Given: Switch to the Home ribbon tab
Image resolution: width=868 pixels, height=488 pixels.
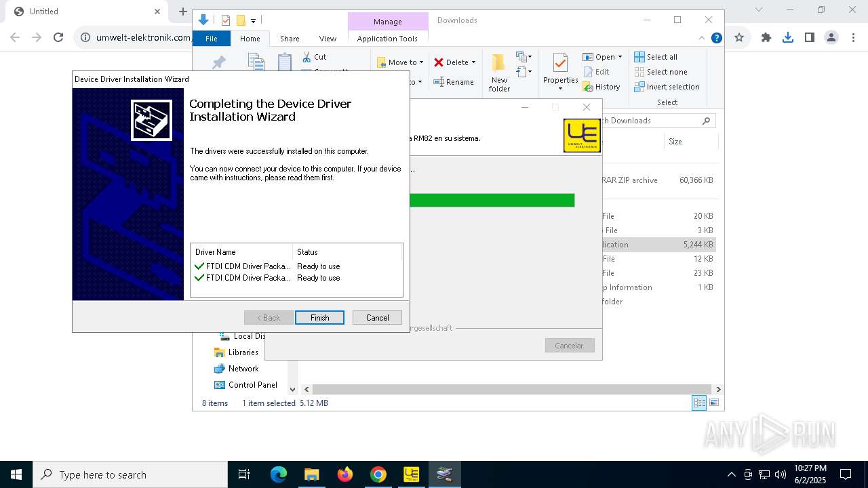Looking at the screenshot, I should click(250, 39).
